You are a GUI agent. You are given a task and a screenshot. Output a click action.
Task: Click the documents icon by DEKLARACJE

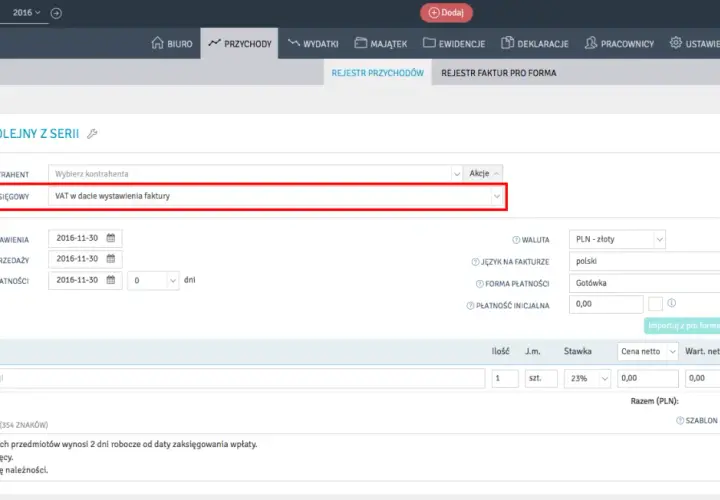(x=507, y=43)
